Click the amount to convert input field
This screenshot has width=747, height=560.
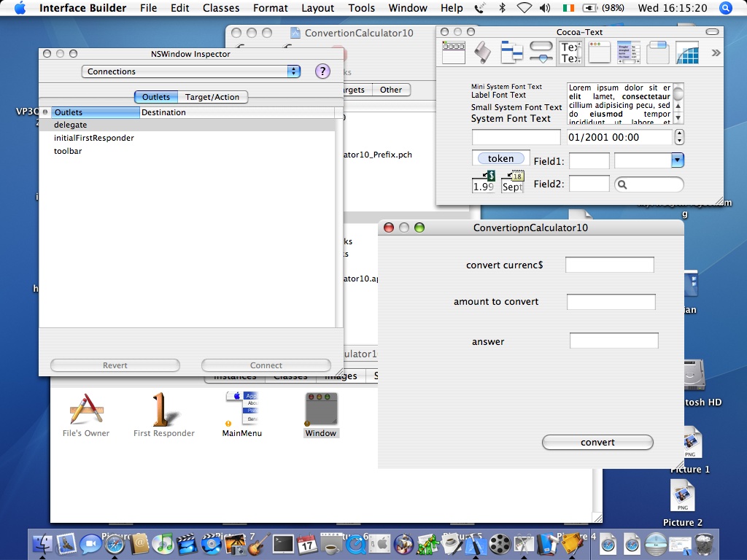[611, 301]
